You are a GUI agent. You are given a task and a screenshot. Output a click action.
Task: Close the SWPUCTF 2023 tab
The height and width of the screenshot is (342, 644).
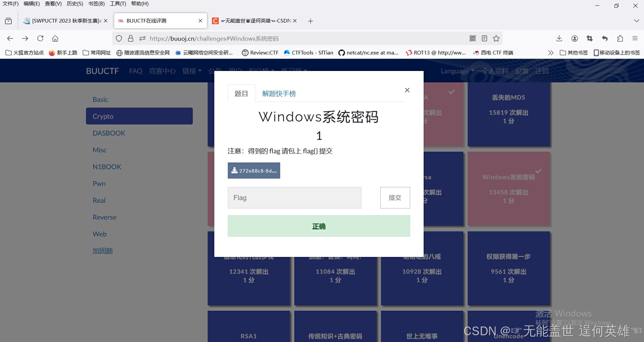point(105,21)
